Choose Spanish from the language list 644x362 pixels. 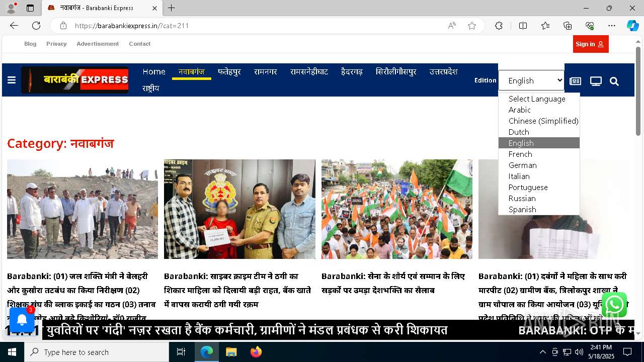pyautogui.click(x=539, y=209)
